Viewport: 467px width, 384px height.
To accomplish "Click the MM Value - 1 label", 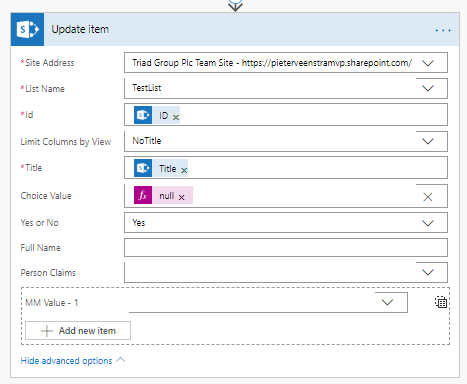I will pos(52,303).
